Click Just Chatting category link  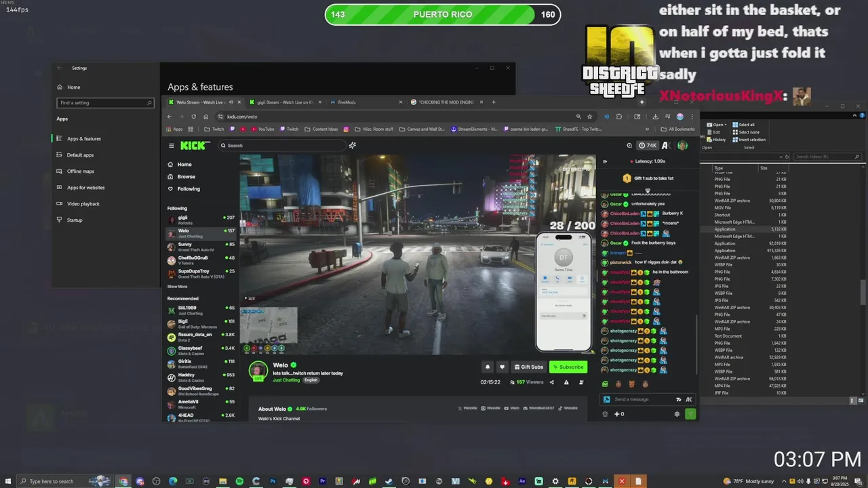(x=286, y=380)
